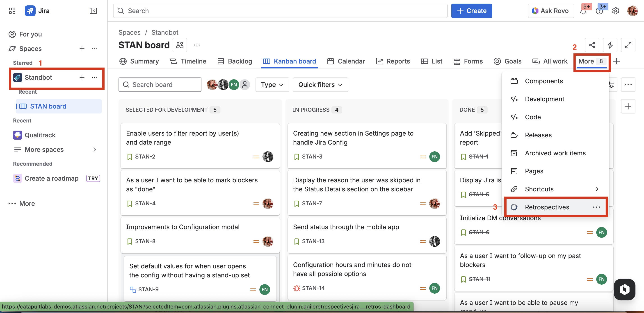Expand the More spaces chevron
The height and width of the screenshot is (313, 644).
point(95,149)
